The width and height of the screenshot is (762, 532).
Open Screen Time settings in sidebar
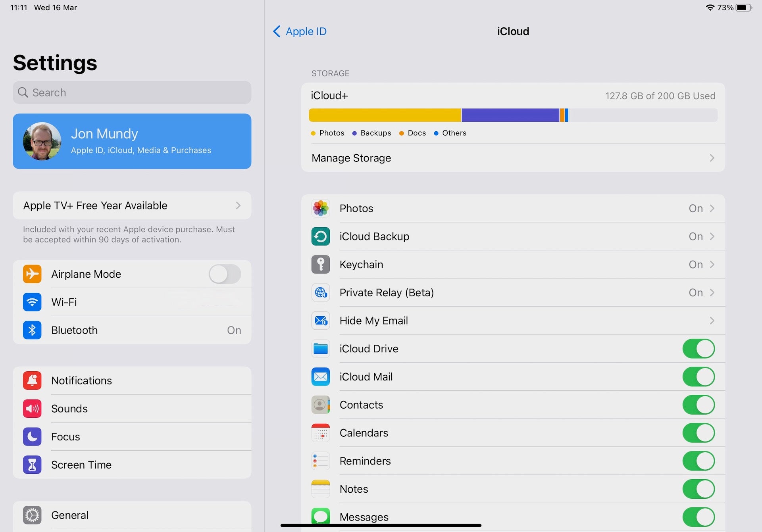[132, 465]
